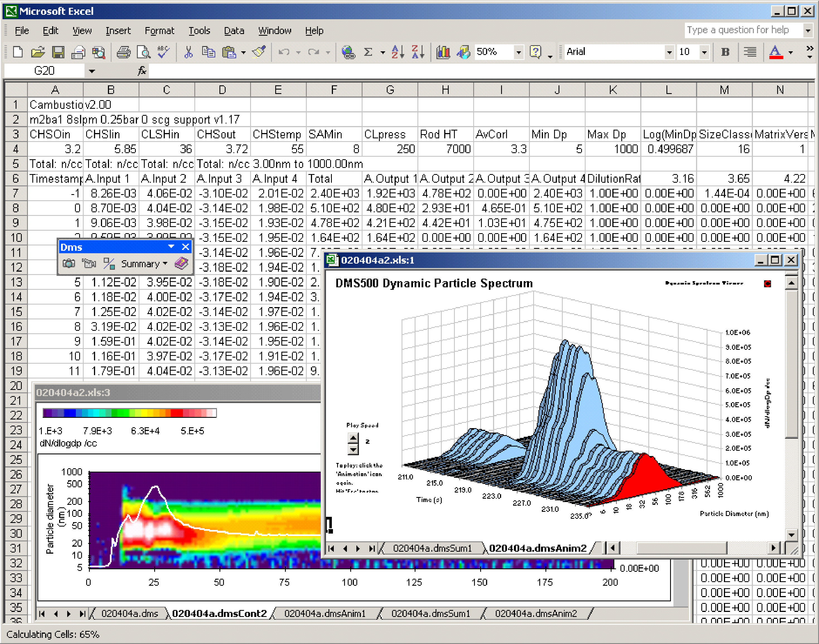Select row 4 header
Screen dimensions: 819x644
[x=16, y=149]
